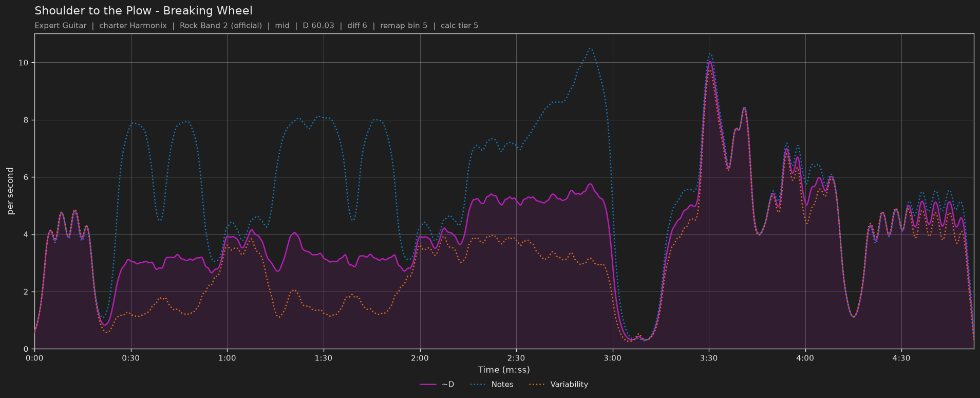Click the 'Rock Band 2 (official)' subtitle text
Screen dimensions: 980x398
221,26
